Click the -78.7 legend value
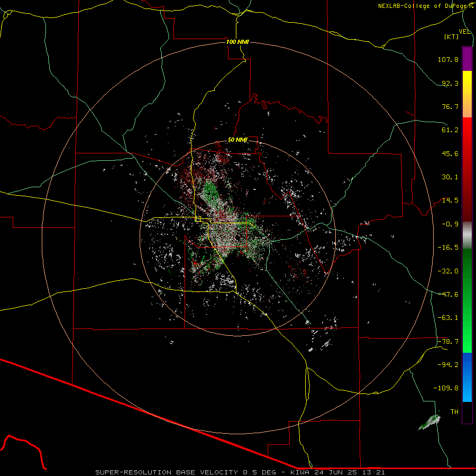This screenshot has width=476, height=476. point(448,342)
